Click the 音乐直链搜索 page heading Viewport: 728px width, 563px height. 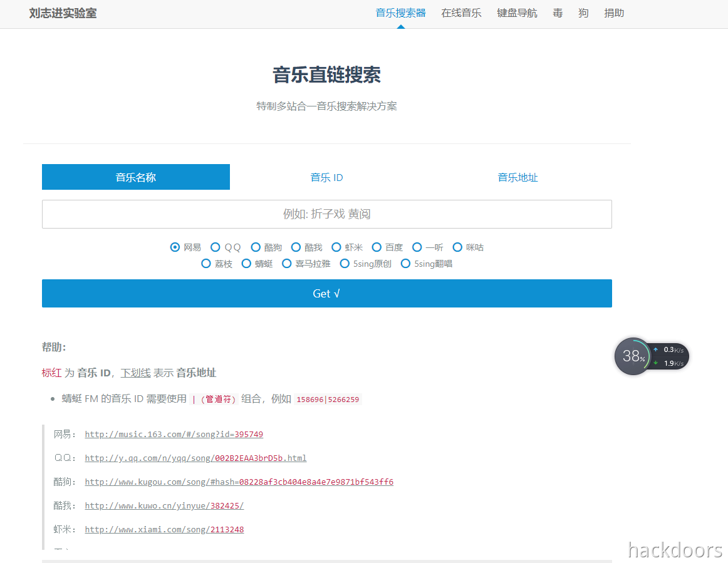(326, 75)
